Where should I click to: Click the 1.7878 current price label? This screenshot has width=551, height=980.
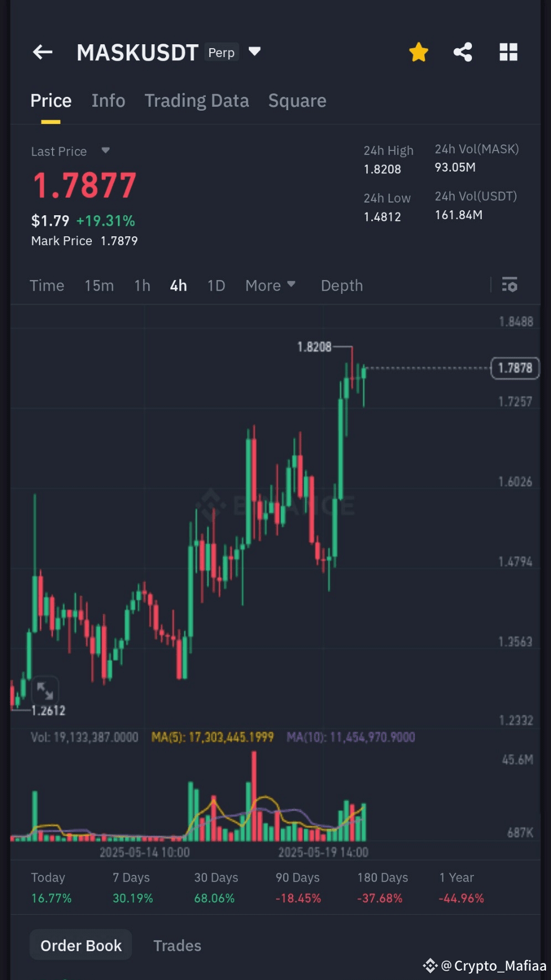pos(515,367)
